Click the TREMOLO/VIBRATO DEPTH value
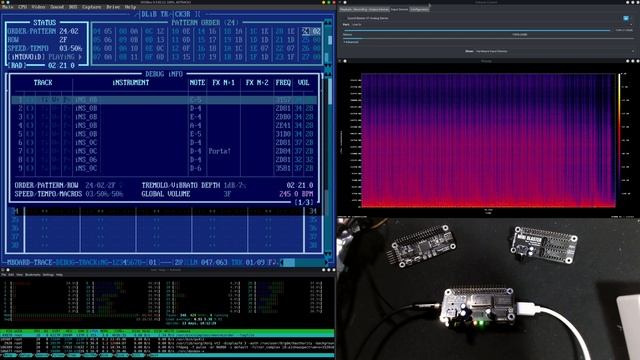The image size is (640, 360). (235, 185)
